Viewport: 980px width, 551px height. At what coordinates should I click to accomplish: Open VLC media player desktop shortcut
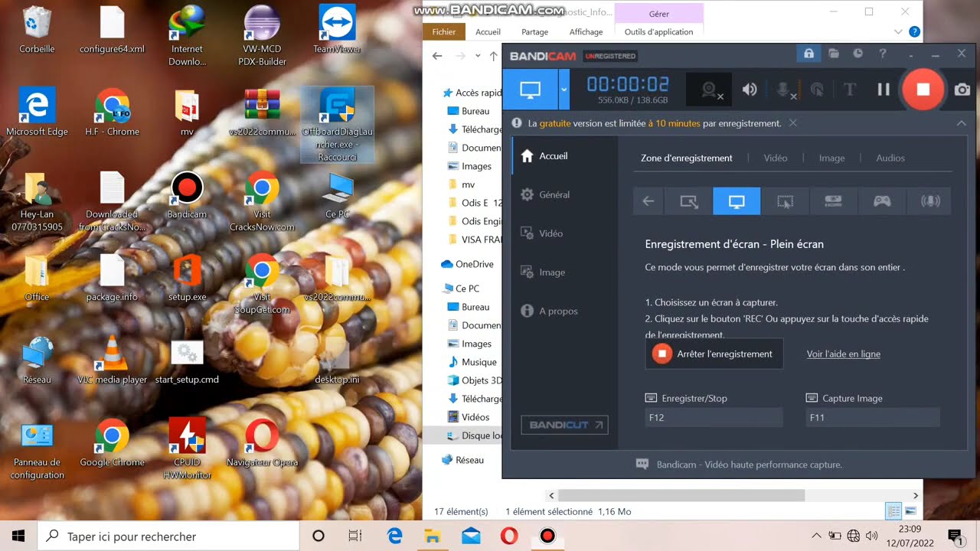(x=112, y=361)
